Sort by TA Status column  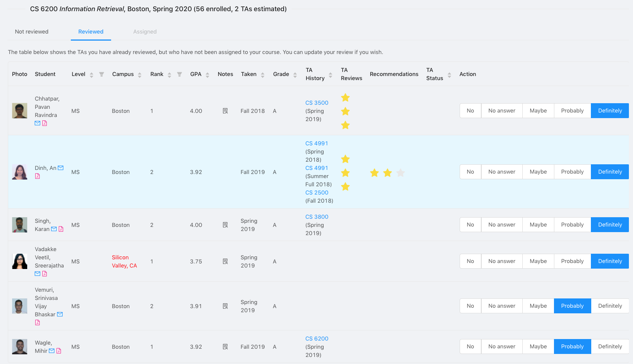(x=449, y=75)
